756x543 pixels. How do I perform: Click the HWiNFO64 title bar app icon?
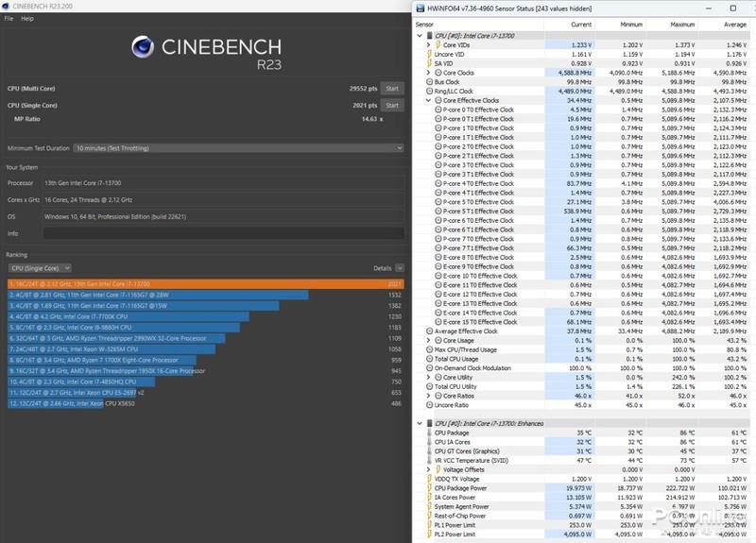click(421, 8)
